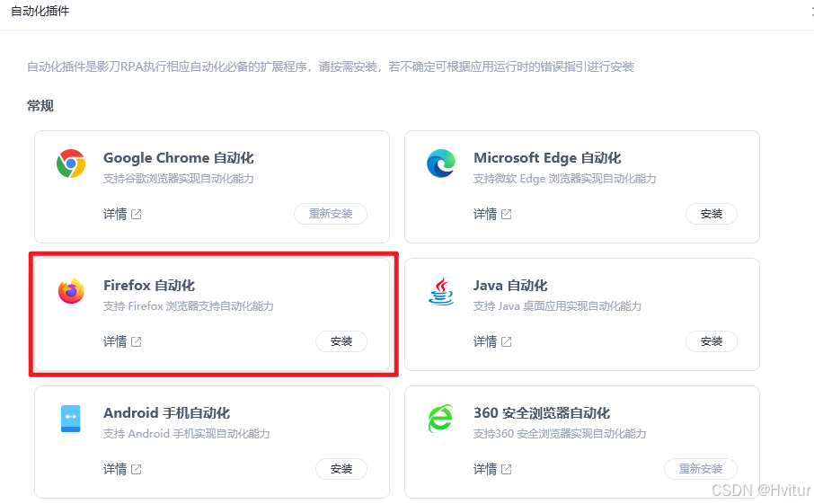Click 支持 Java 桌面应用实现自动化能力 description

point(558,306)
